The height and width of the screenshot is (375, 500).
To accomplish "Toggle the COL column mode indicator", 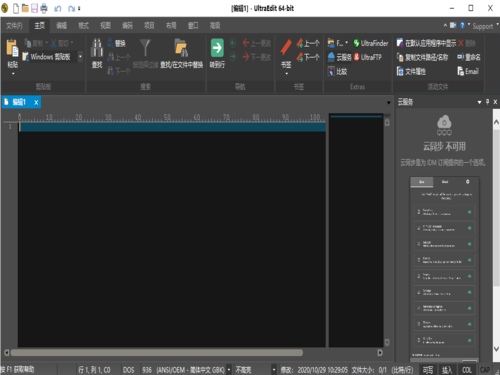I will 467,370.
